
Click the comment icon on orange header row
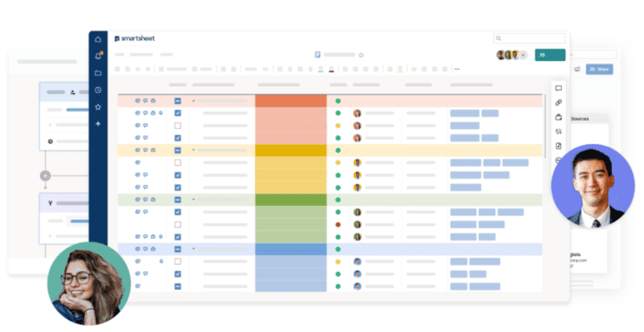[x=146, y=100]
